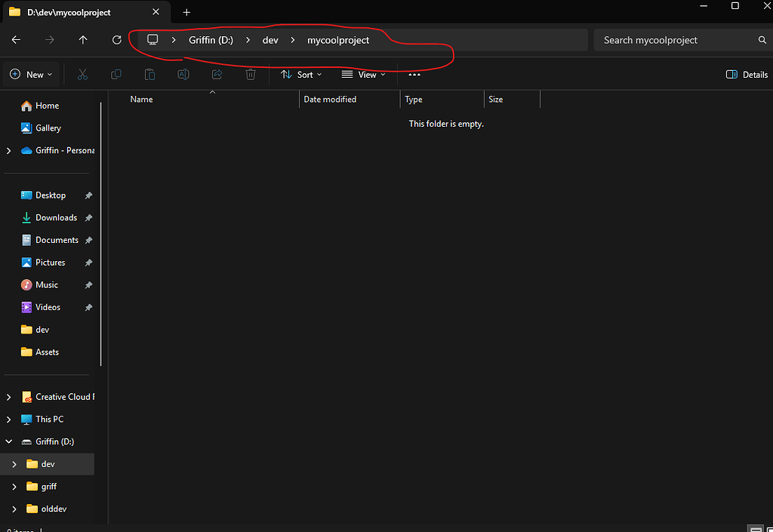Click the search magnifier icon
The image size is (773, 532).
coord(762,39)
